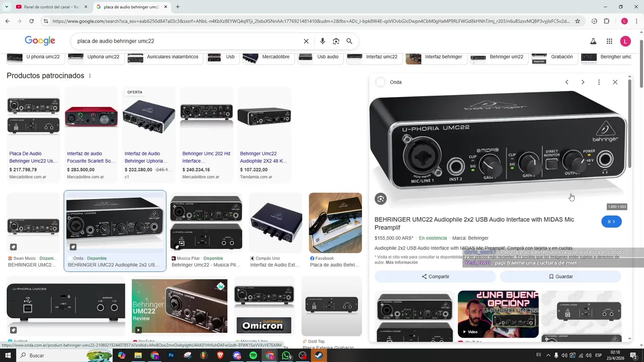Click the magnifying glass search button
The image size is (644, 362).
coord(349,41)
